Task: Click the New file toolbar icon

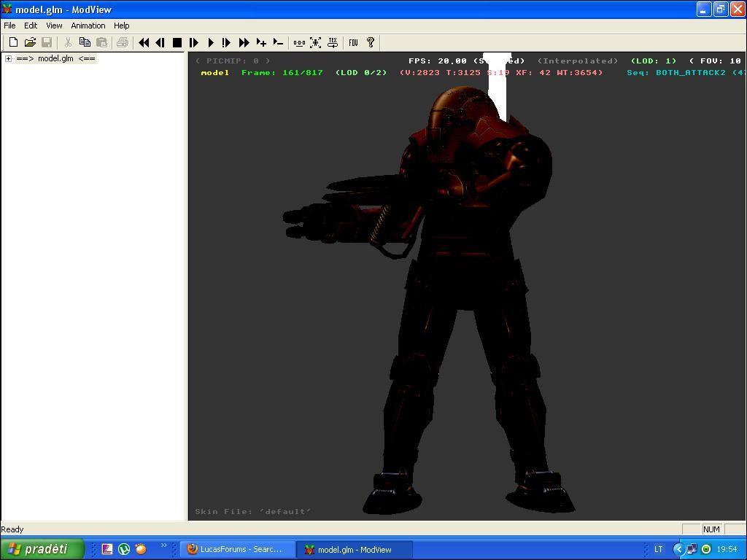Action: point(13,43)
